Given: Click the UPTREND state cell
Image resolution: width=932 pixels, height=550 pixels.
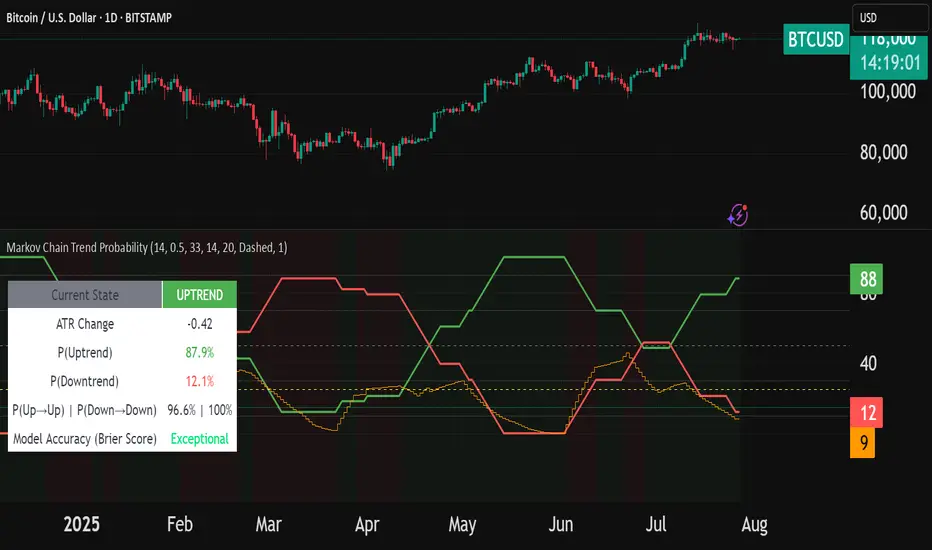Looking at the screenshot, I should tap(200, 295).
